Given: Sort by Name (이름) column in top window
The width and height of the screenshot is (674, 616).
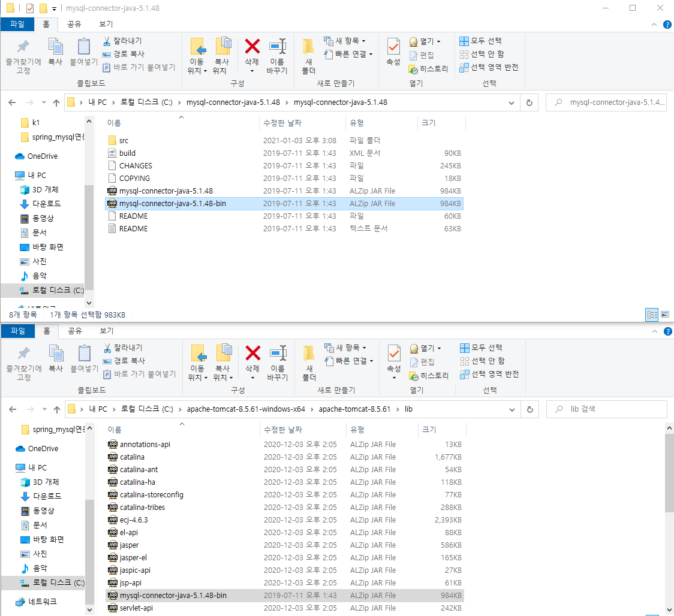Looking at the screenshot, I should tap(182, 123).
